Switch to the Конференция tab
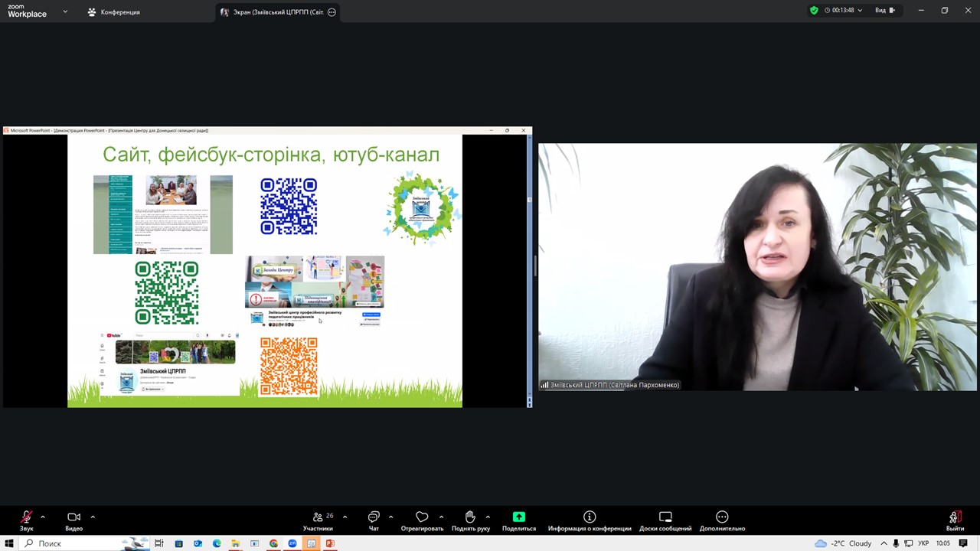The height and width of the screenshot is (551, 980). tap(113, 12)
